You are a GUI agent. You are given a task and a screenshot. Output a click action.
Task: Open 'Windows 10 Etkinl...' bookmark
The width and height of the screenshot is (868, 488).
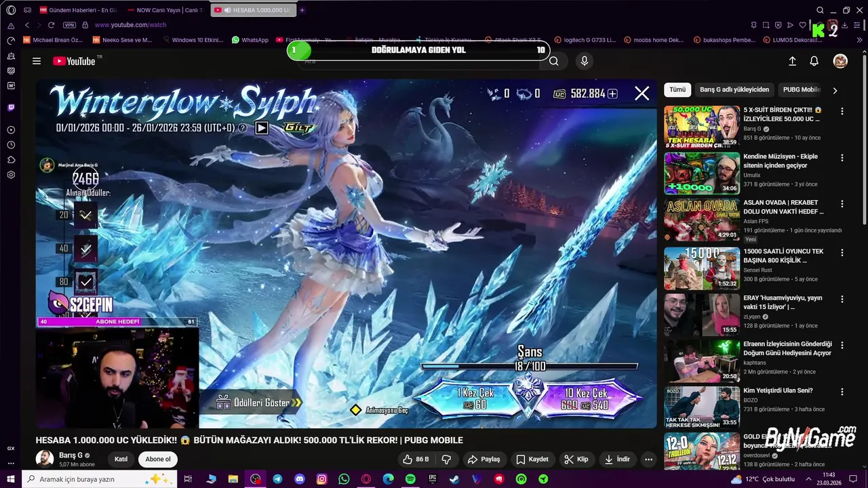(x=192, y=40)
